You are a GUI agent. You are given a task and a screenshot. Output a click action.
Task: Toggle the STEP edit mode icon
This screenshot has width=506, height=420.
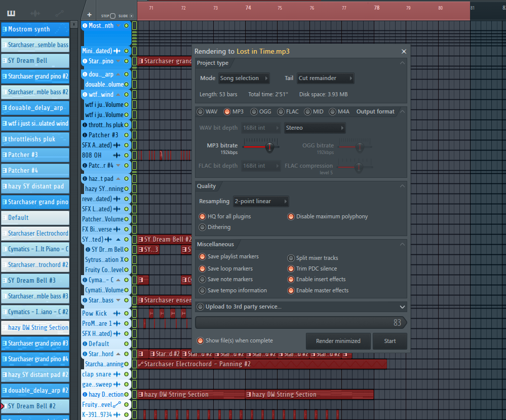[x=112, y=16]
